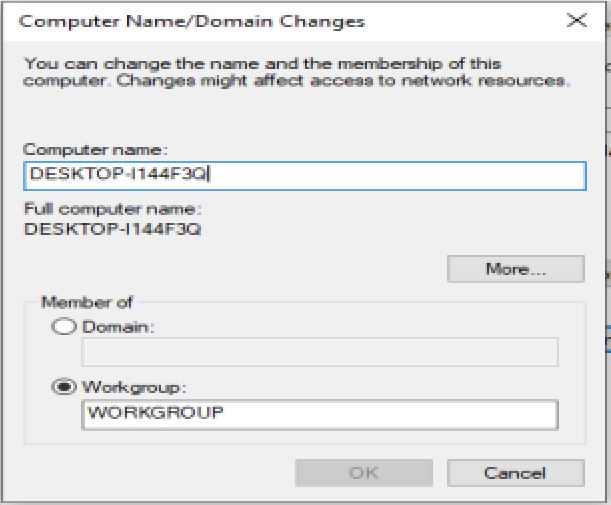
Task: Click the WORKGROUP text field
Action: click(x=320, y=415)
